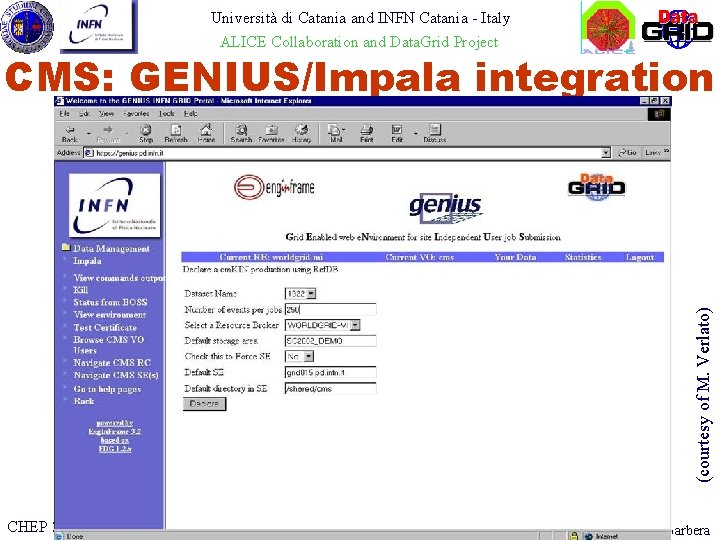Expand the Dataset Name dropdown
Screen dimensions: 720x540
point(311,293)
